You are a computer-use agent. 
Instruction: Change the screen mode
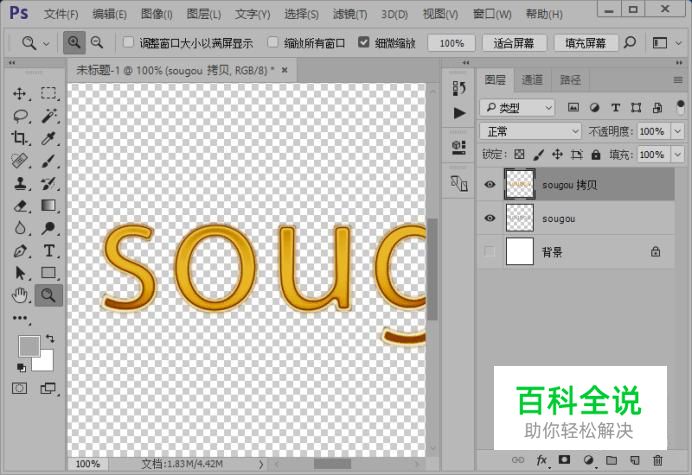(x=48, y=388)
